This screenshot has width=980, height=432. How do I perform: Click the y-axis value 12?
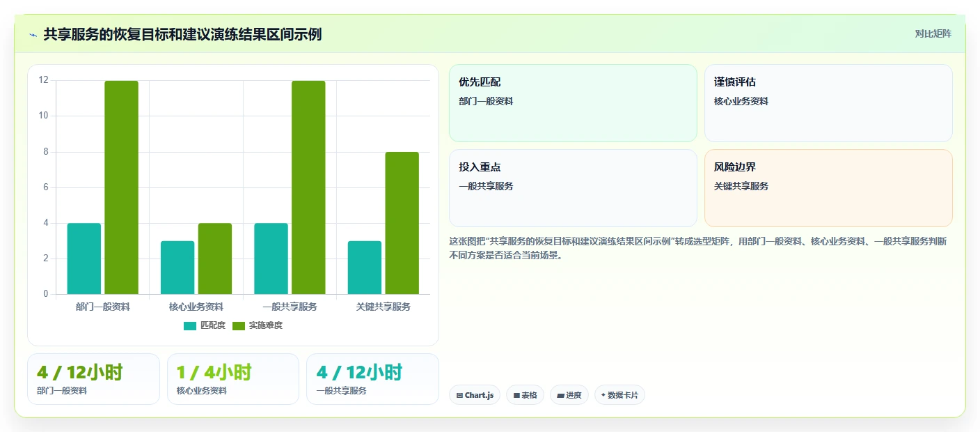tap(44, 80)
